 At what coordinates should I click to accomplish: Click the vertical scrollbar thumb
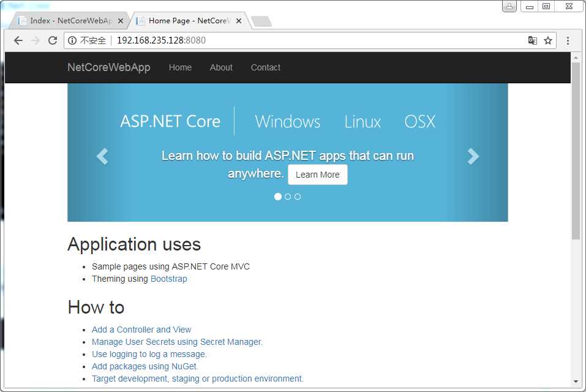pyautogui.click(x=576, y=151)
